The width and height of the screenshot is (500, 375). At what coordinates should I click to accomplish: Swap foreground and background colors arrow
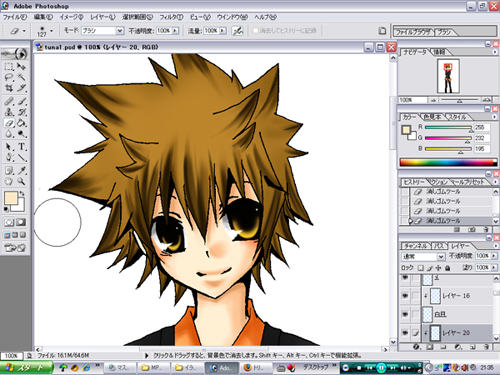(x=22, y=194)
